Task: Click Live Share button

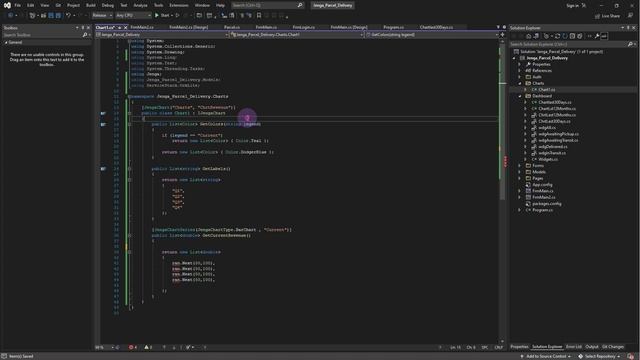Action: point(607,16)
